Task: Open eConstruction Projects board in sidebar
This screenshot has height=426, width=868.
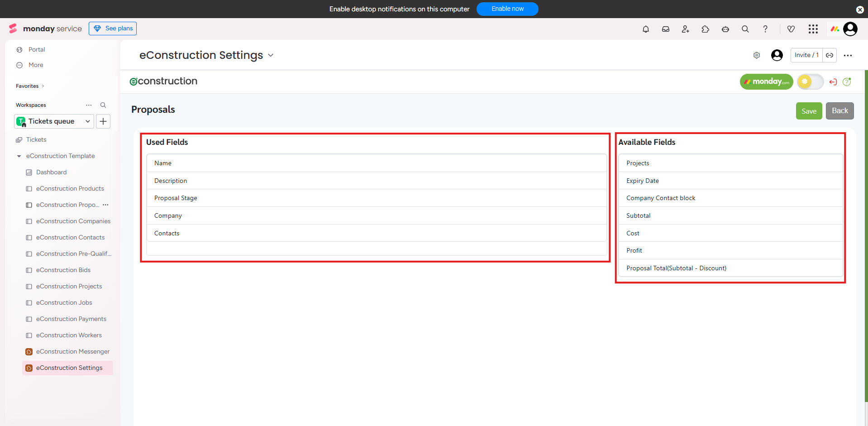Action: 69,287
